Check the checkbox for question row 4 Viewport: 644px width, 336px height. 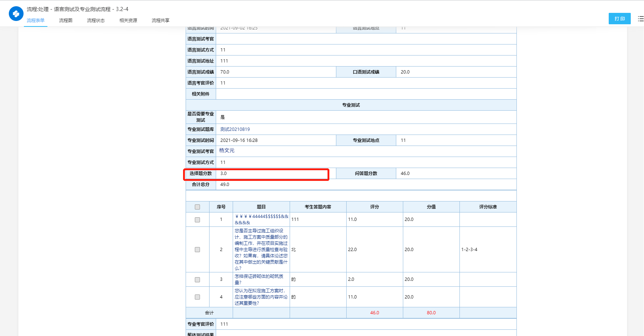pyautogui.click(x=197, y=297)
